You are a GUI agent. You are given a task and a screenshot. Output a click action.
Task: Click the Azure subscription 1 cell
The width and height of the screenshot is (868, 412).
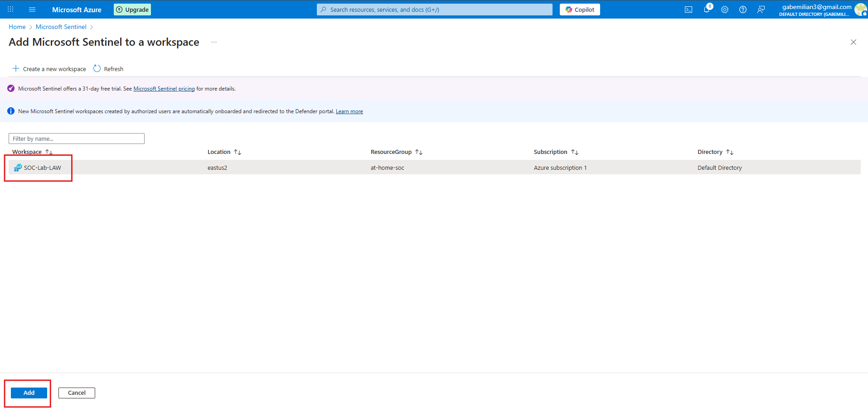pos(560,168)
